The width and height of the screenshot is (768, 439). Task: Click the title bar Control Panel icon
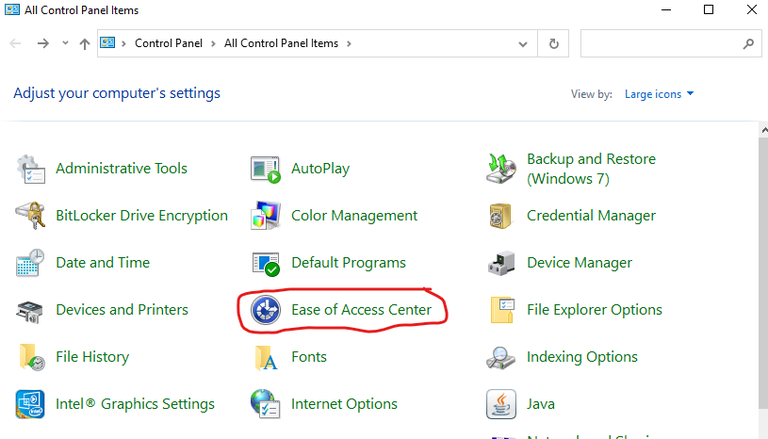(12, 10)
